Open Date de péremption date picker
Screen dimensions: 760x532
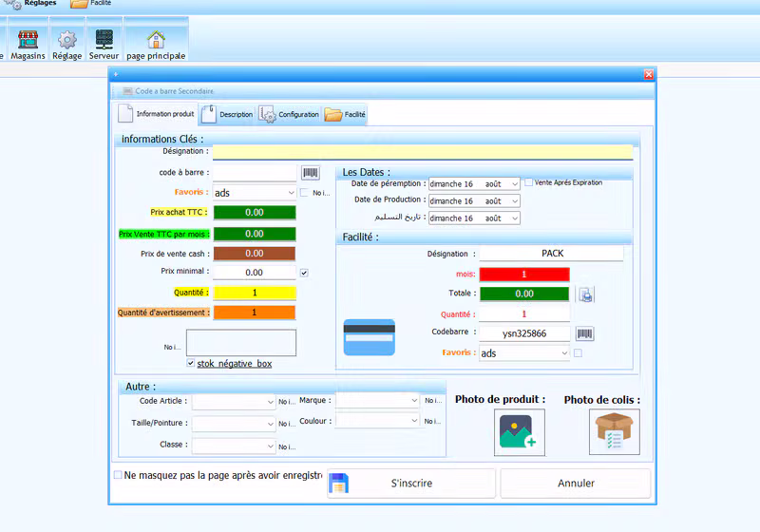(515, 184)
